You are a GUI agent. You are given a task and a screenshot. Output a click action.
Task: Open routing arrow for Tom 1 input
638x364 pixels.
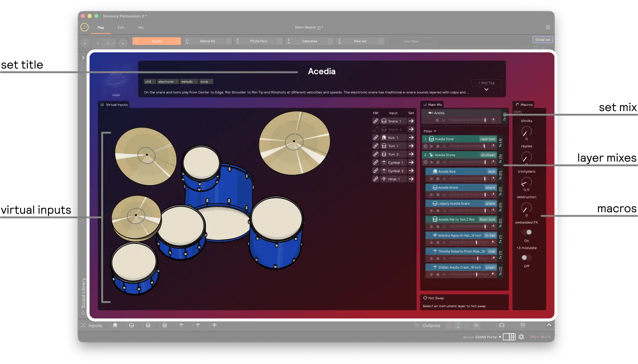(x=411, y=146)
